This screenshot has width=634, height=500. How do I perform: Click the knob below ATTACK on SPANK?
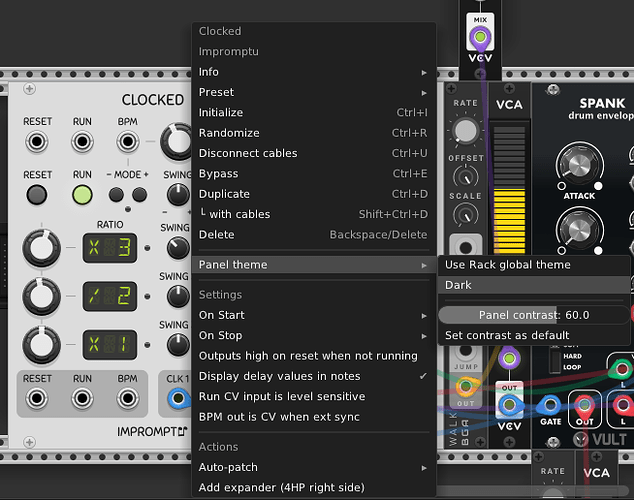click(x=579, y=229)
